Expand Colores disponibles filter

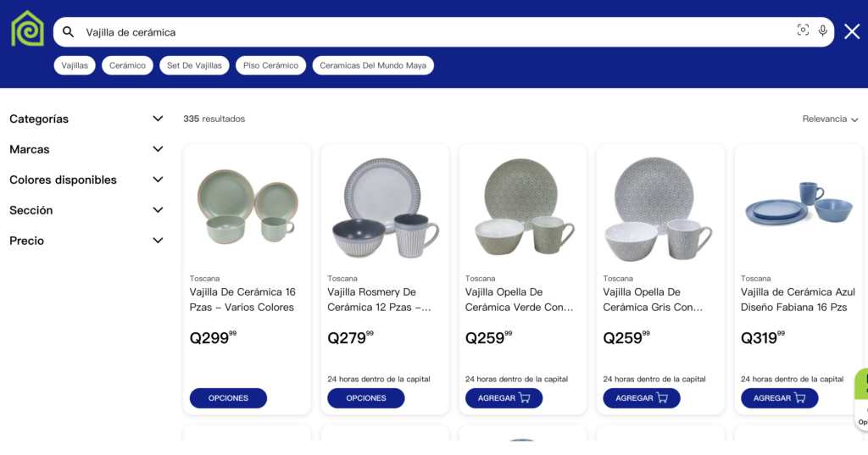pyautogui.click(x=158, y=180)
